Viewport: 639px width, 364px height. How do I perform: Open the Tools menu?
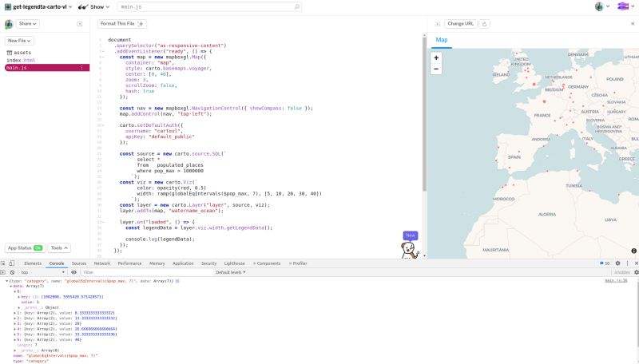[x=59, y=248]
